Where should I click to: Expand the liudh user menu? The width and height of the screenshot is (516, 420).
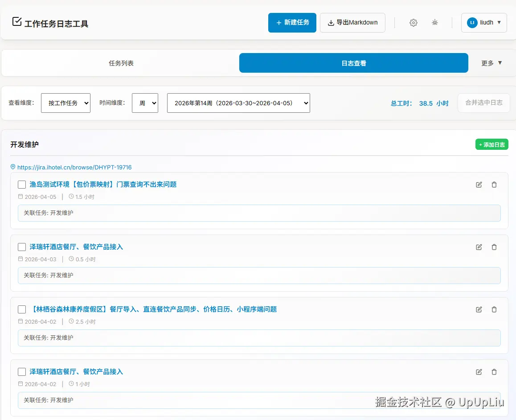tap(484, 23)
